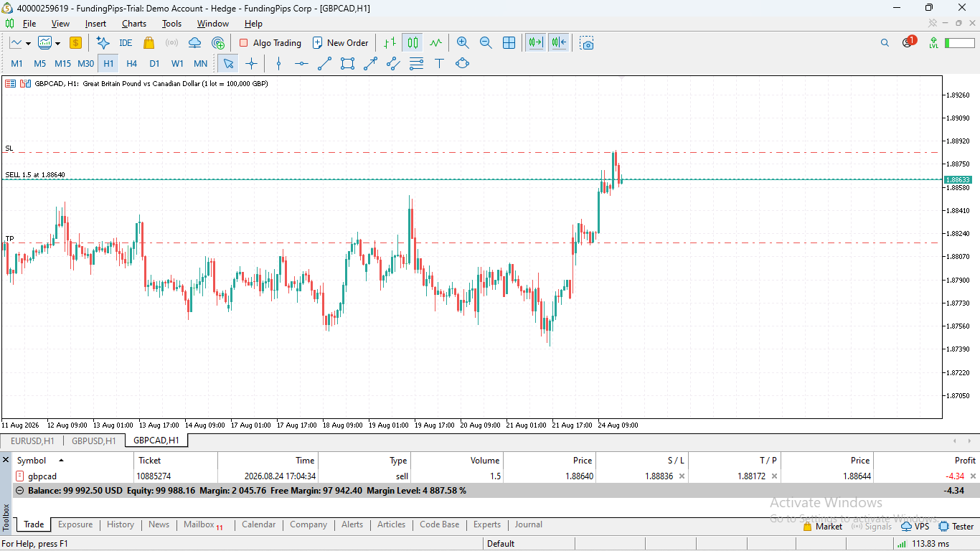Switch chart to candlesticks mode
Screen dimensions: 980x551
coord(413,43)
